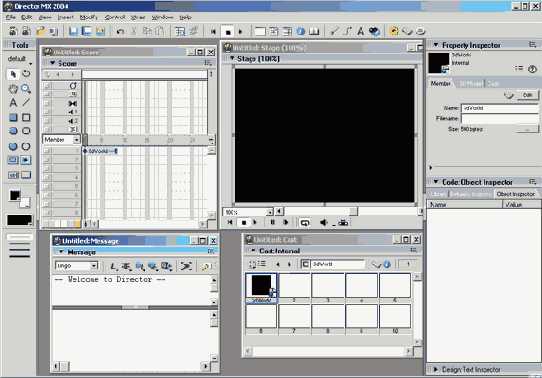The height and width of the screenshot is (378, 542).
Task: Select the Push Button tool
Action: tap(26, 175)
